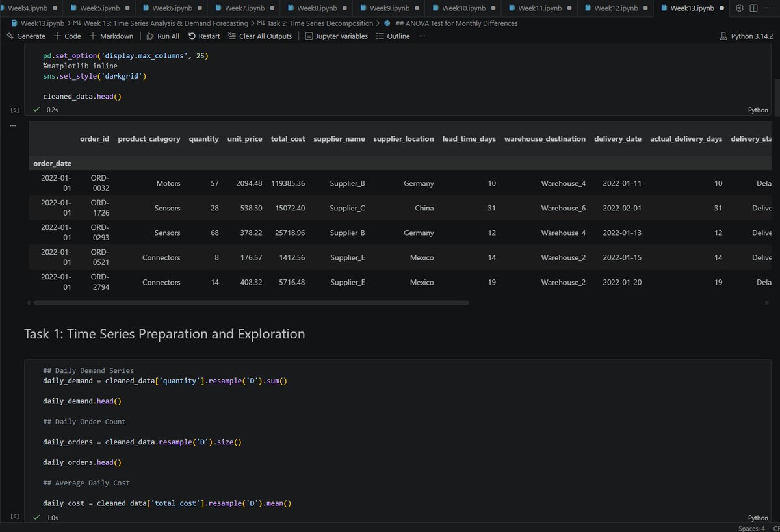This screenshot has height=532, width=780.
Task: Click the supplier_name column header
Action: tap(339, 139)
